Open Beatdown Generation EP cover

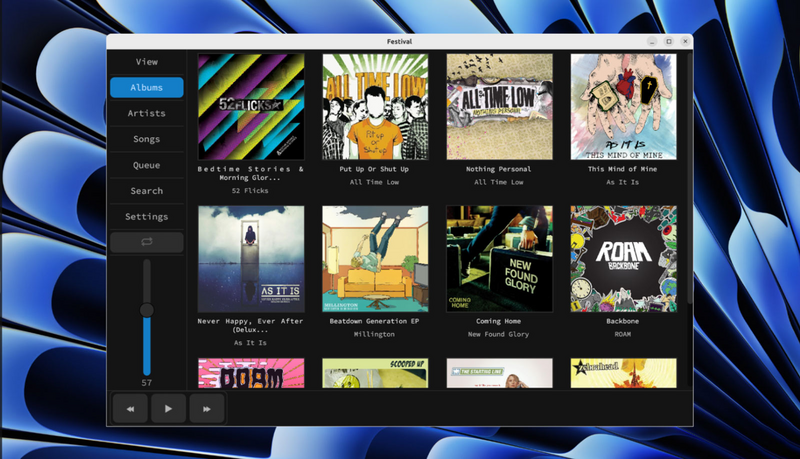(375, 259)
